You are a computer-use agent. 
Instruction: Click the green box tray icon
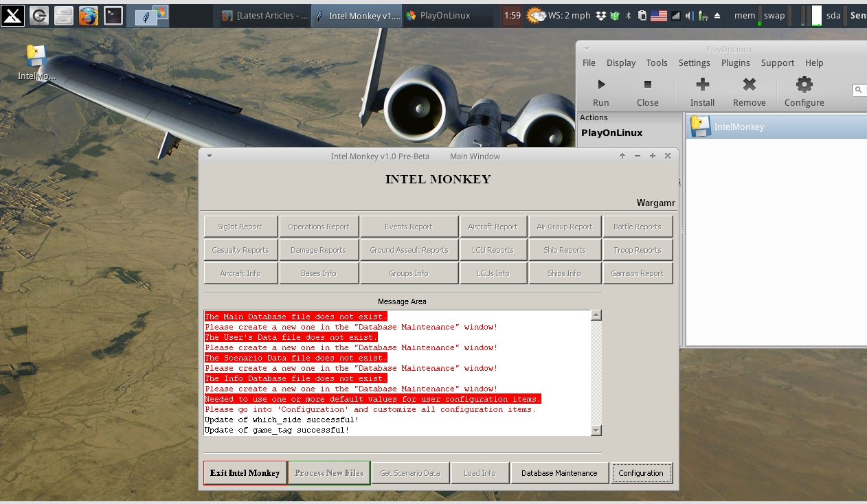615,15
